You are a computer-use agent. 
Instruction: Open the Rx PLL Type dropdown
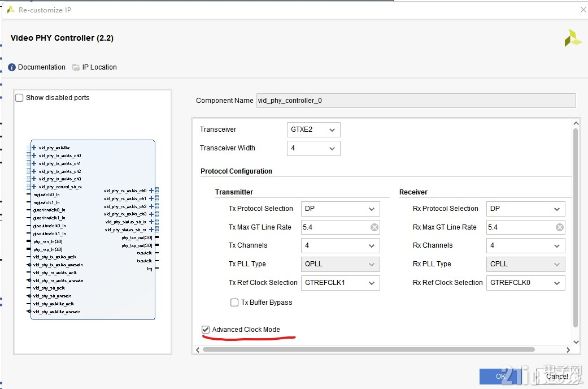pos(526,264)
